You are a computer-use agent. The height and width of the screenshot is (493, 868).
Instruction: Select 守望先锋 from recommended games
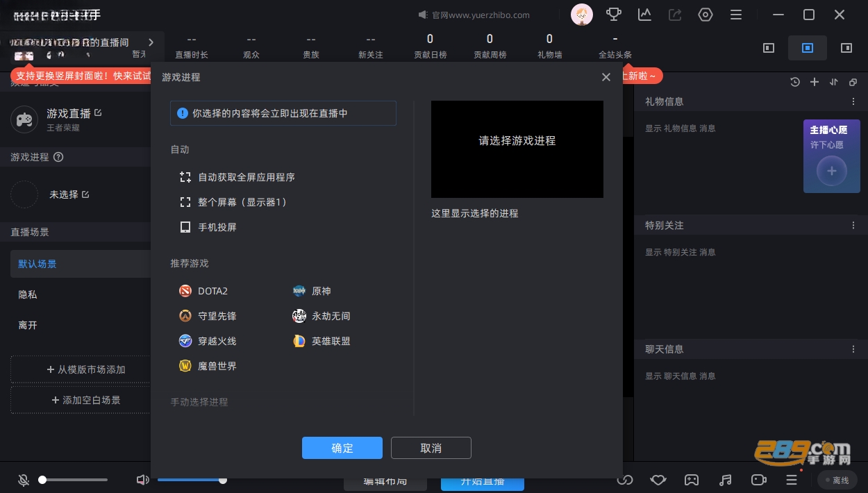(208, 316)
